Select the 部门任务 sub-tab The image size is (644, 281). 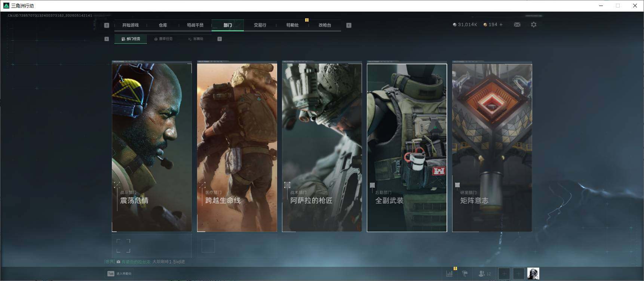[131, 39]
